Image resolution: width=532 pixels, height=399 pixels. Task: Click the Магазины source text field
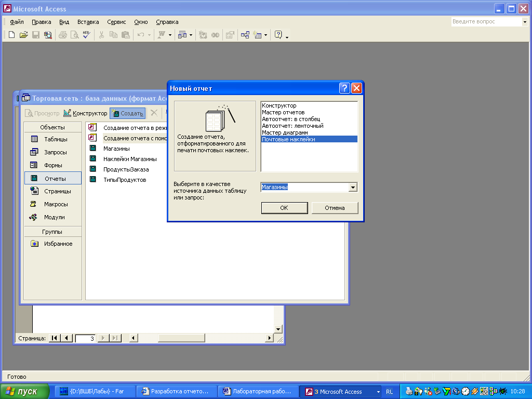point(304,187)
